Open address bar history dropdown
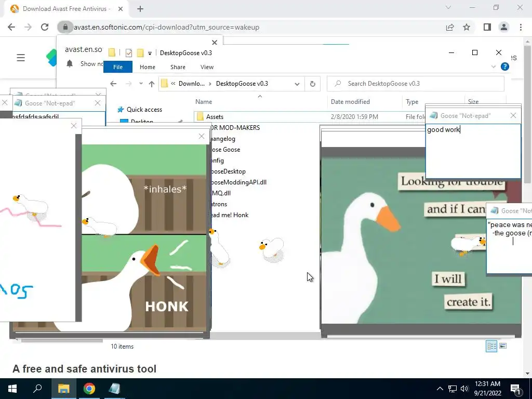 tap(297, 84)
